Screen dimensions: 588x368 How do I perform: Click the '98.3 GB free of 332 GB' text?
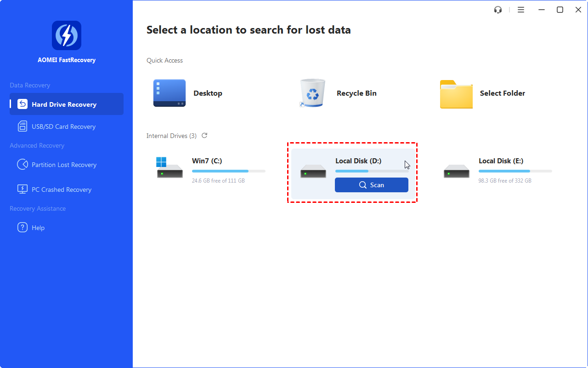tap(505, 181)
